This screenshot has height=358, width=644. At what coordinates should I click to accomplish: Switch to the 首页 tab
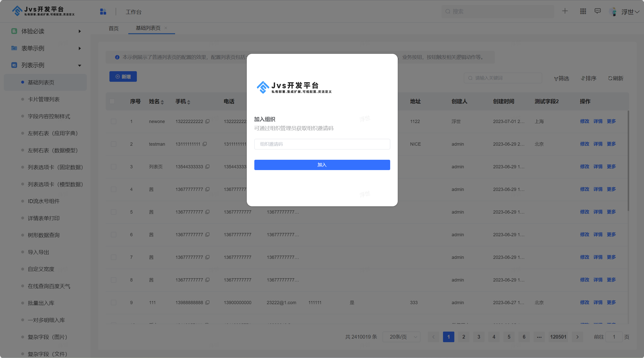(113, 28)
